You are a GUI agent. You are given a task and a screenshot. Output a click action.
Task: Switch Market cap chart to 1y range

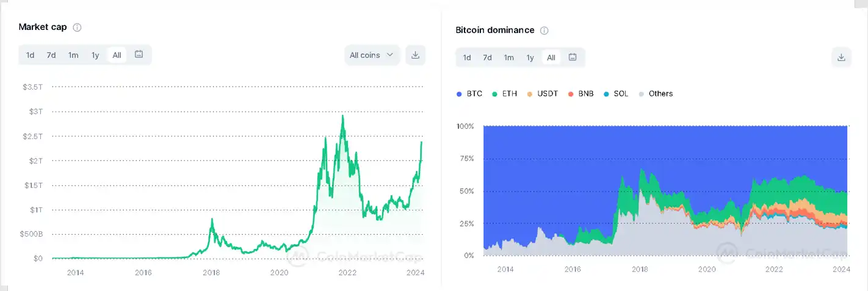click(95, 55)
